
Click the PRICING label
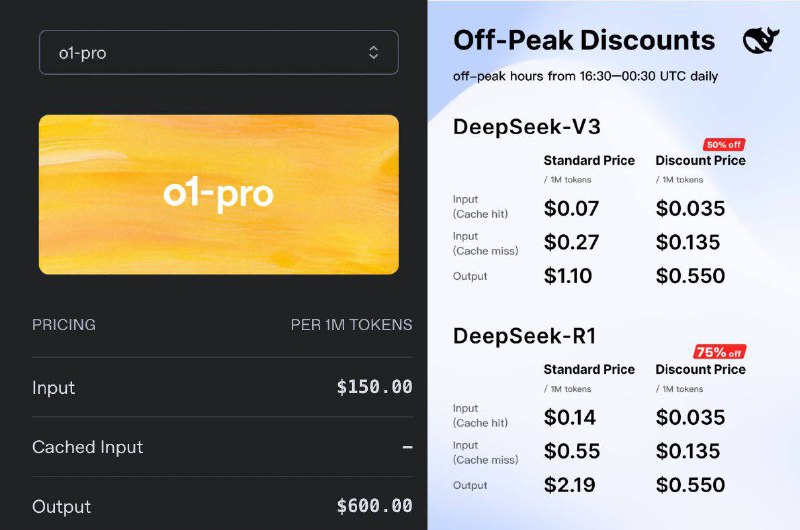tap(64, 324)
